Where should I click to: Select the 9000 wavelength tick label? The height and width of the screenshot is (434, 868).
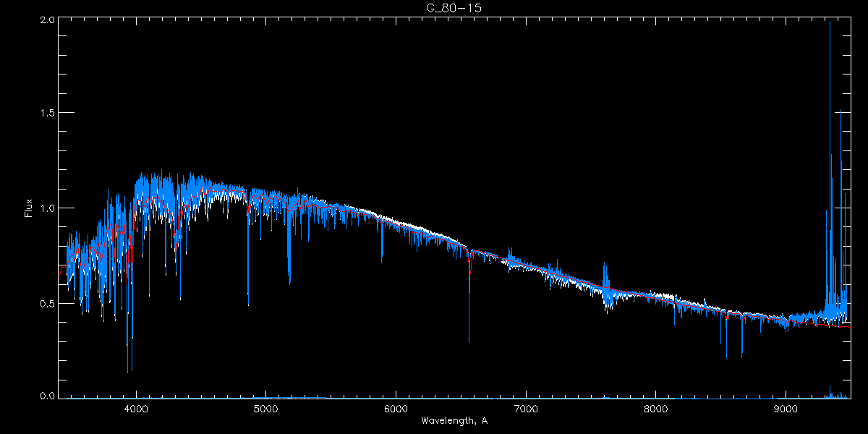pos(786,409)
